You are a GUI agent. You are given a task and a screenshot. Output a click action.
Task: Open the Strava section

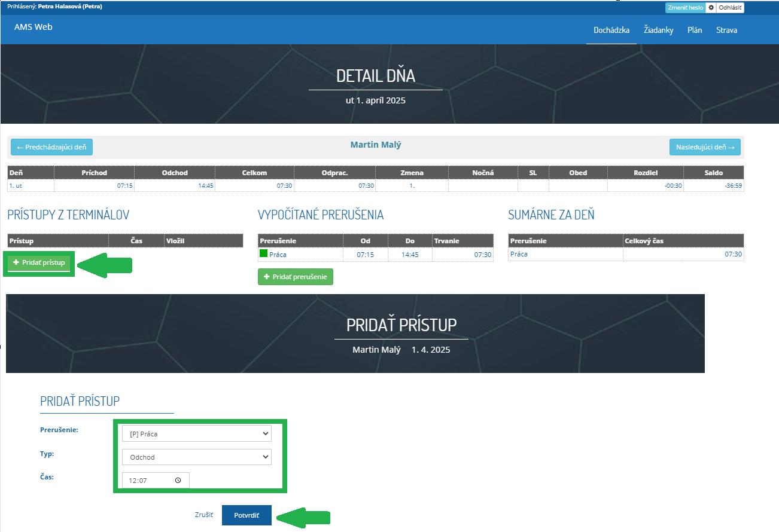726,29
